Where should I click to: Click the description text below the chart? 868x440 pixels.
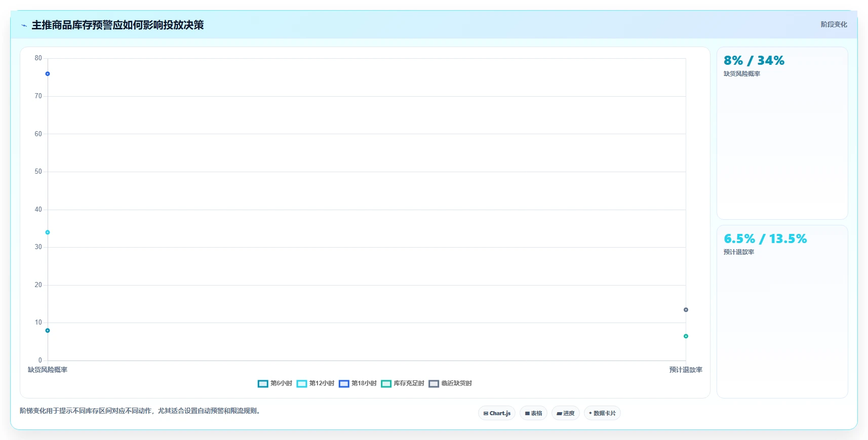(x=141, y=411)
